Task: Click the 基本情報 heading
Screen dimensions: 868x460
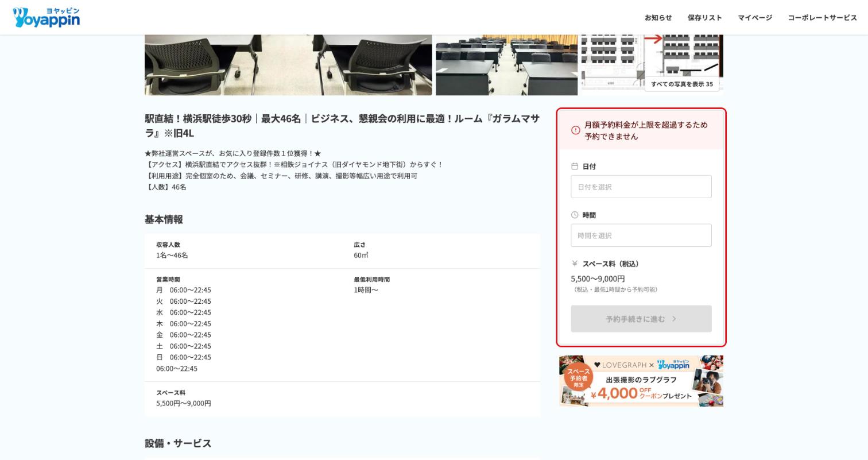Action: [x=164, y=219]
